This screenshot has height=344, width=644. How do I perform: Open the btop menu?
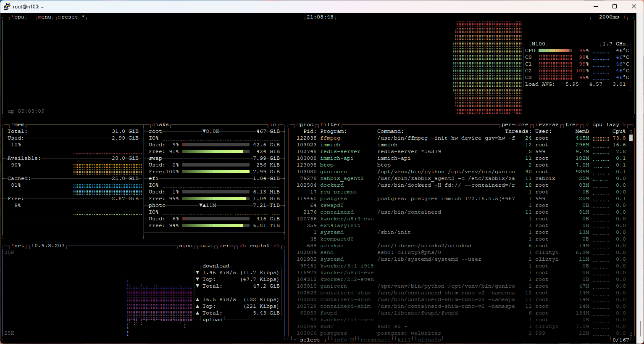45,17
